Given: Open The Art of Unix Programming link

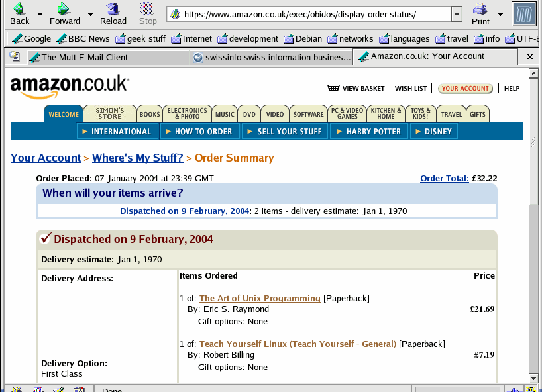Looking at the screenshot, I should (x=260, y=299).
